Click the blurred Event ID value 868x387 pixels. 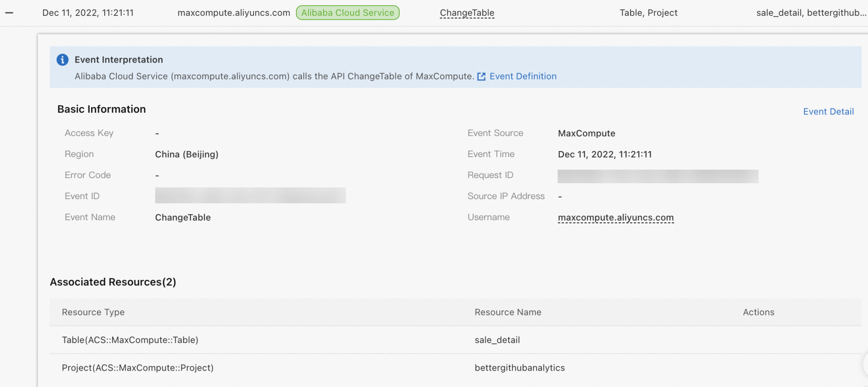(251, 195)
